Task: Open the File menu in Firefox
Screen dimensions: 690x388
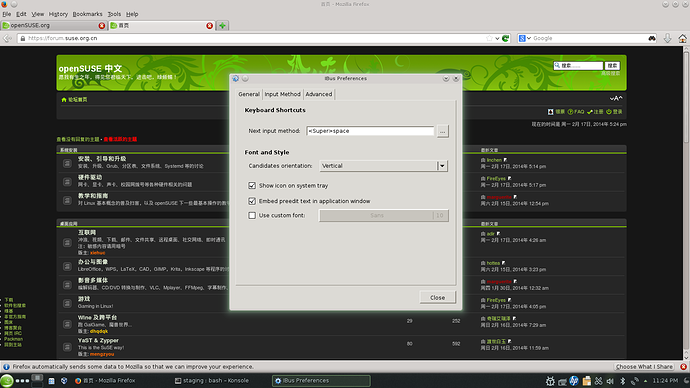Action: [x=7, y=14]
